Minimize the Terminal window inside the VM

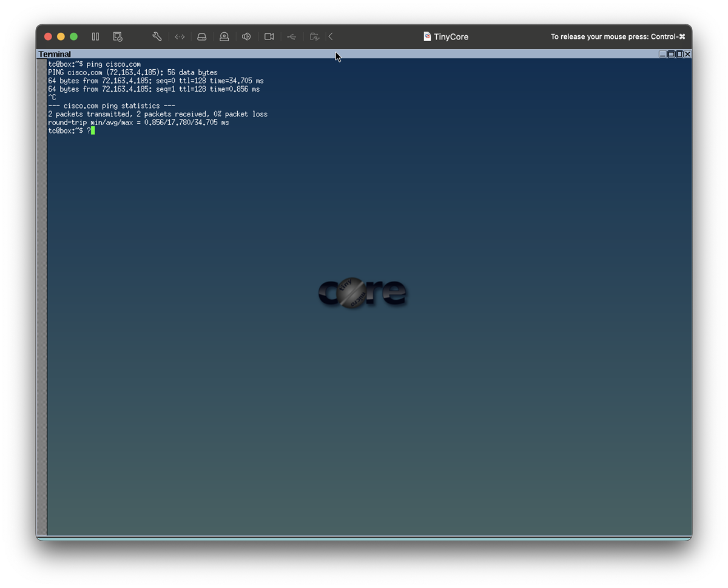[662, 54]
